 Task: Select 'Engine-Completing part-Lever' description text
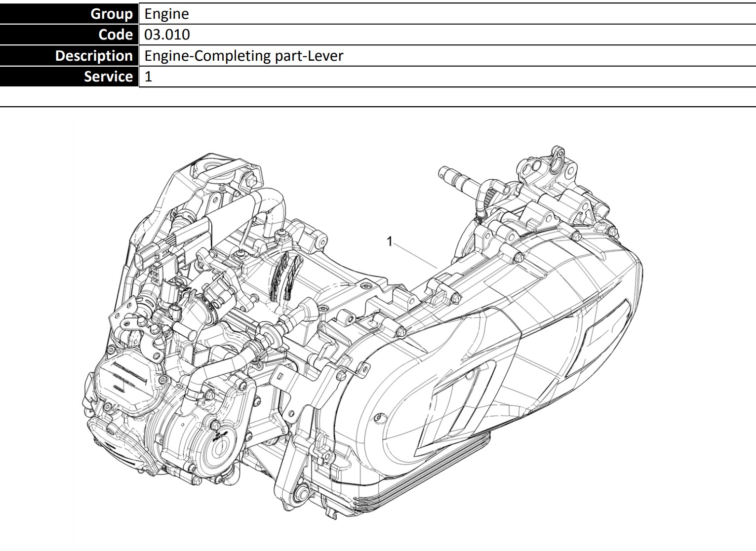point(243,56)
